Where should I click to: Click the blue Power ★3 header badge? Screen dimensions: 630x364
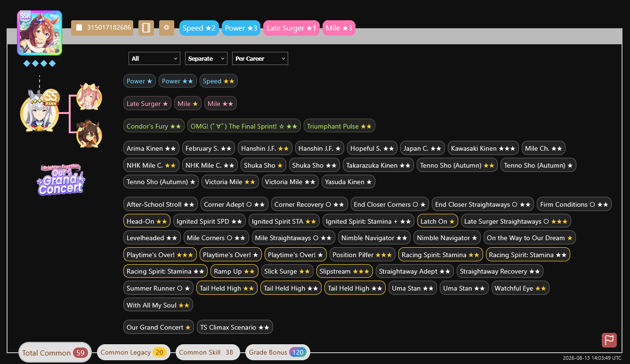[x=241, y=28]
